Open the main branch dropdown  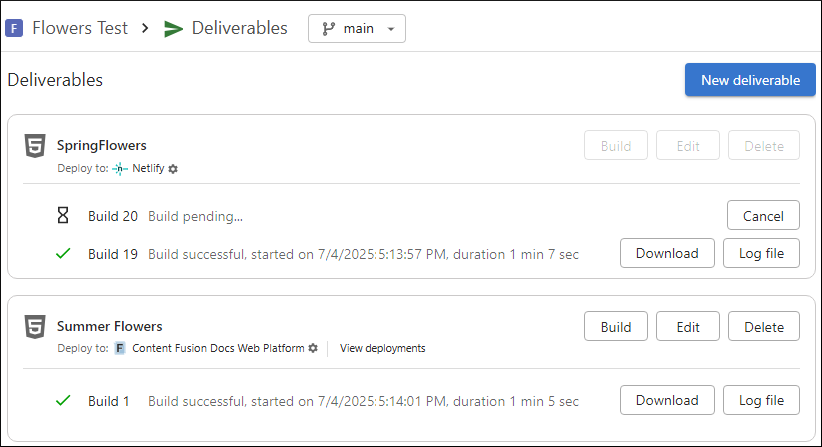coord(357,28)
